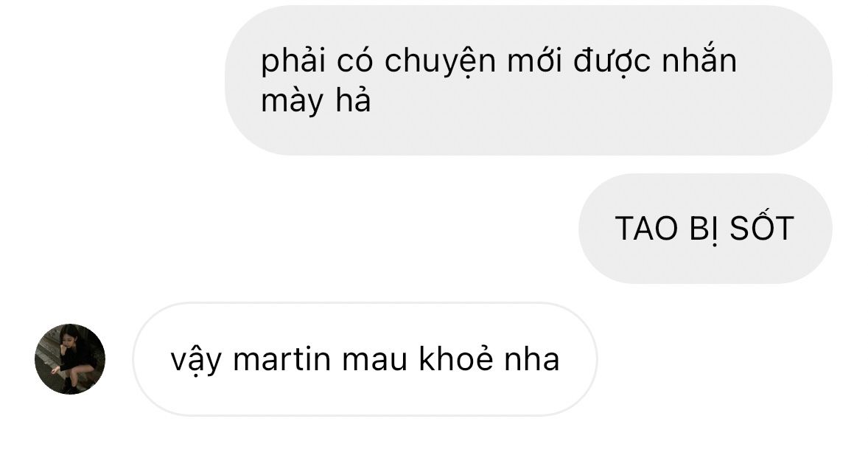Image resolution: width=868 pixels, height=458 pixels.
Task: Click the word 'SỐT' in sent message
Action: coord(762,228)
